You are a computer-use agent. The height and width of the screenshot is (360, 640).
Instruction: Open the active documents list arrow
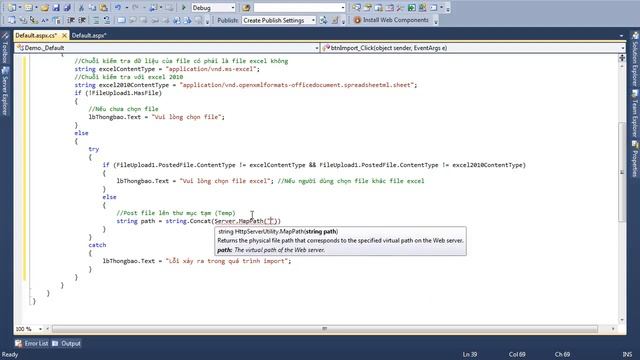pos(621,36)
